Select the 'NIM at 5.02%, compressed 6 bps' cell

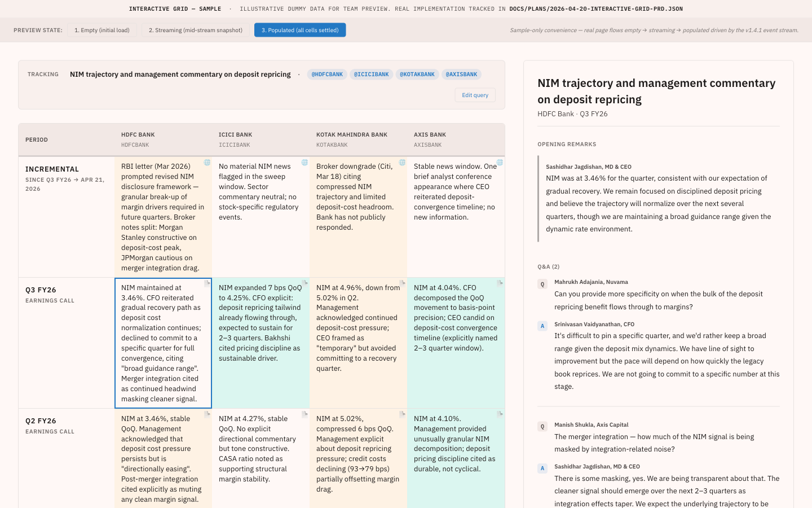[358, 458]
